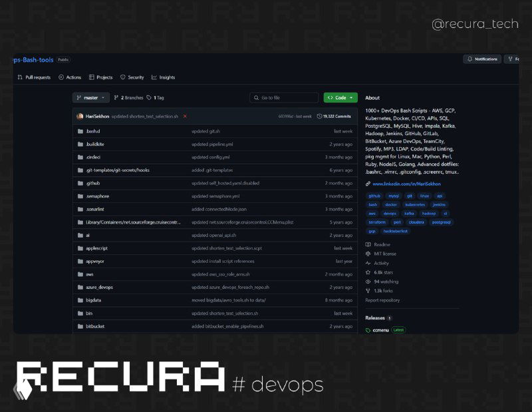Select the kubernetes topic tag
The height and width of the screenshot is (412, 532).
[415, 204]
